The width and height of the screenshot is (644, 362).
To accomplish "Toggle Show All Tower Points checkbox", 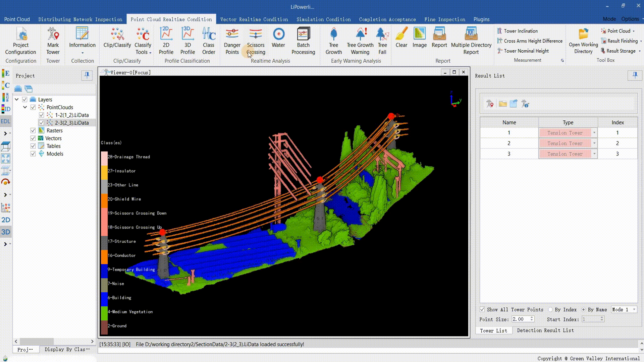I will tap(482, 309).
